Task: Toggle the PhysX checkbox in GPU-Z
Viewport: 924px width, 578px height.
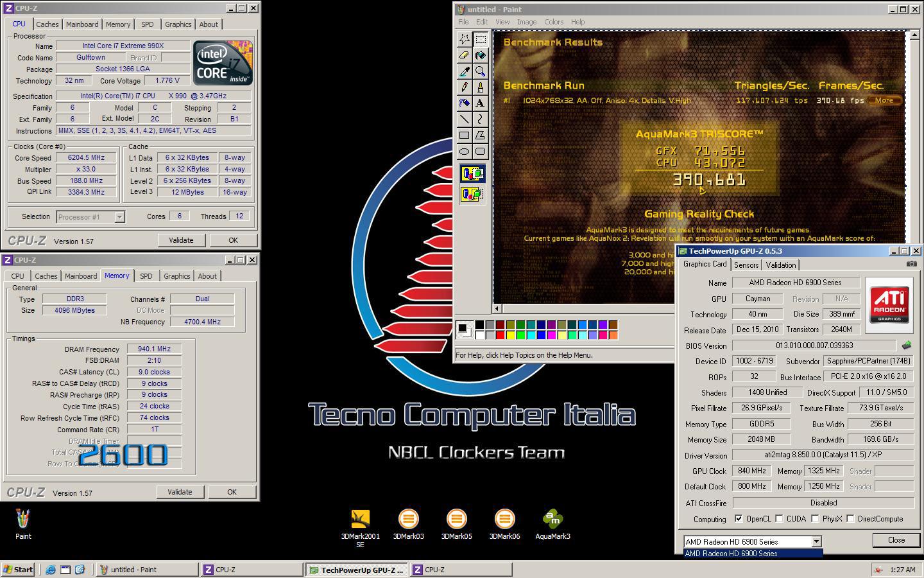Action: (815, 519)
